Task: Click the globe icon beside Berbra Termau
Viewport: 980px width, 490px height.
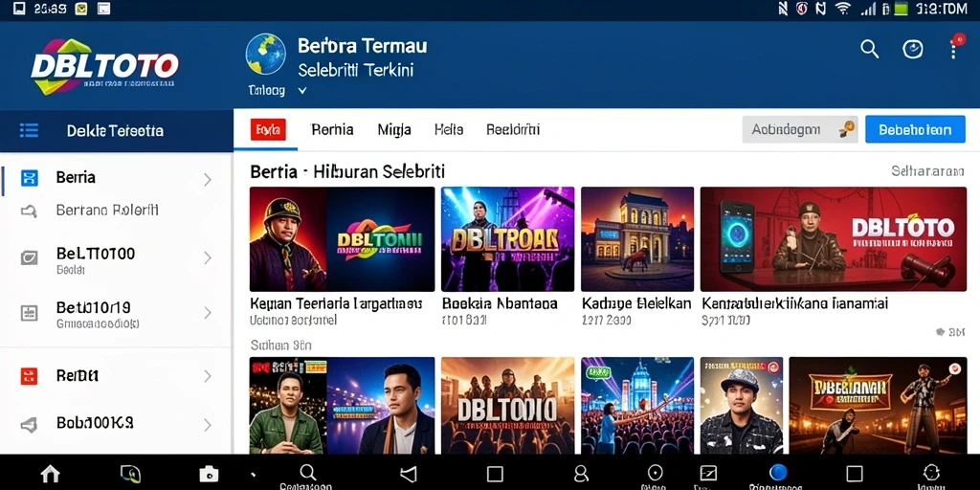Action: click(266, 55)
